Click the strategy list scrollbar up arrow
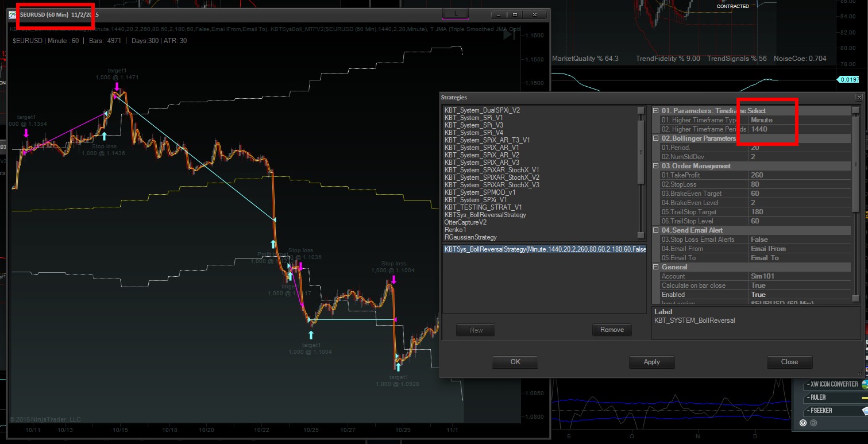The height and width of the screenshot is (444, 868). tap(641, 110)
